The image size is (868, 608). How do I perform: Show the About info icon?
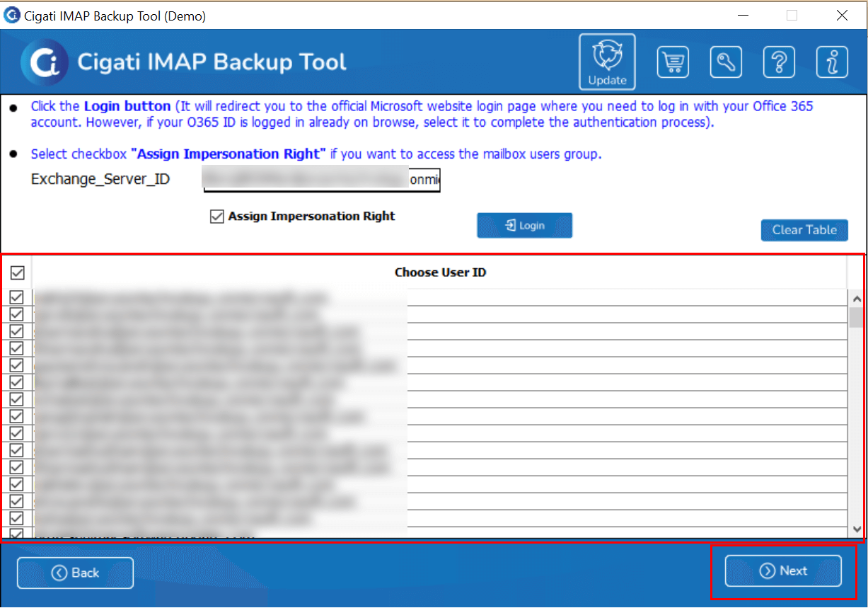tap(832, 62)
